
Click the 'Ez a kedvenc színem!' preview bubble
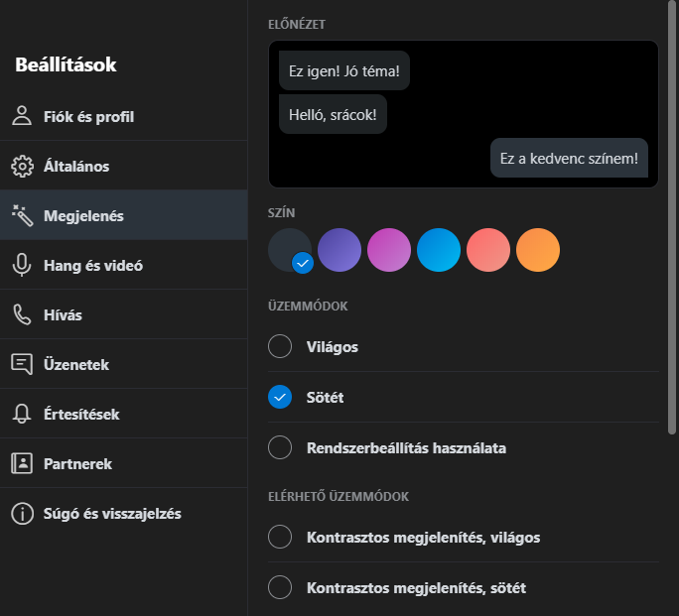[x=569, y=158]
